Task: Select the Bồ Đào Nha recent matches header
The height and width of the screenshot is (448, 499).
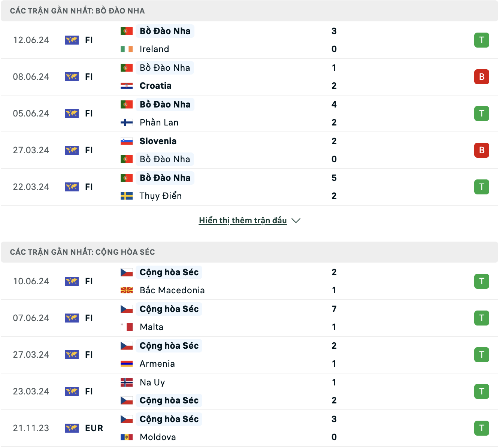Action: coord(250,11)
